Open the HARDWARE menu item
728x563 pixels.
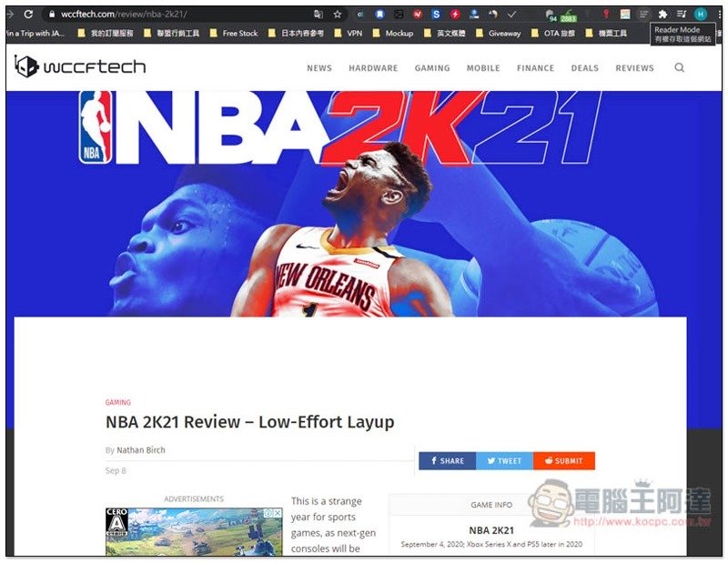[373, 68]
